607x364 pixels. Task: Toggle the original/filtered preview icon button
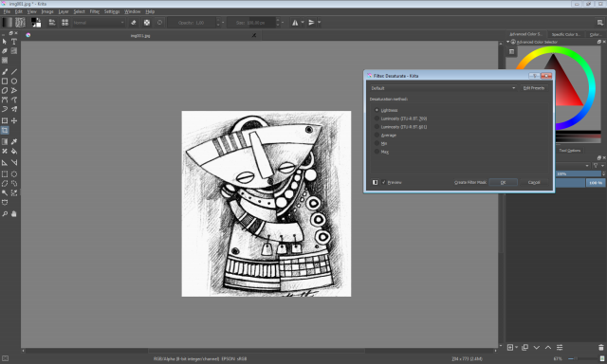click(x=375, y=182)
